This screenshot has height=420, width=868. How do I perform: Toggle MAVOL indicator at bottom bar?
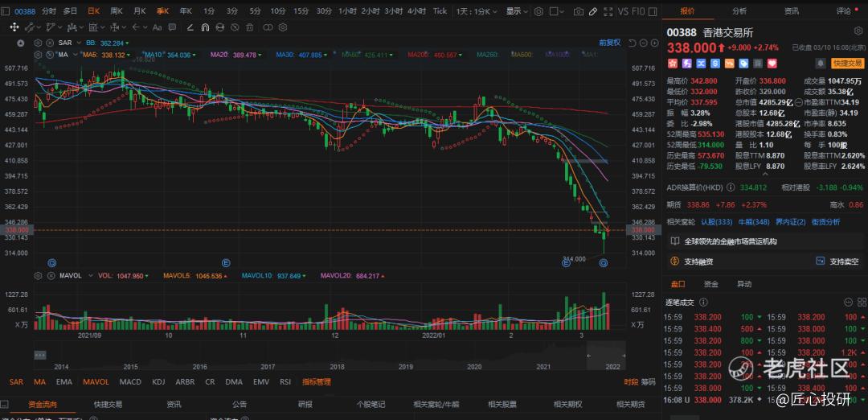[96, 381]
